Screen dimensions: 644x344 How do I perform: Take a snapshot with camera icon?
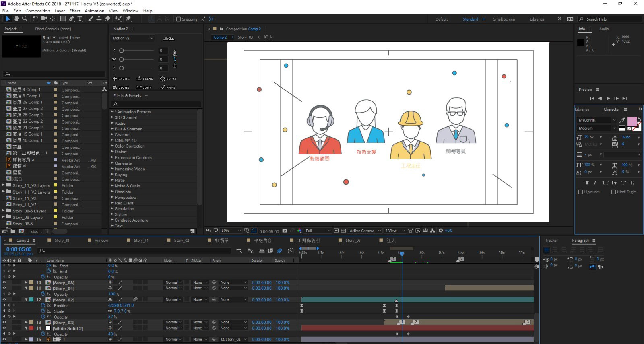(x=285, y=231)
